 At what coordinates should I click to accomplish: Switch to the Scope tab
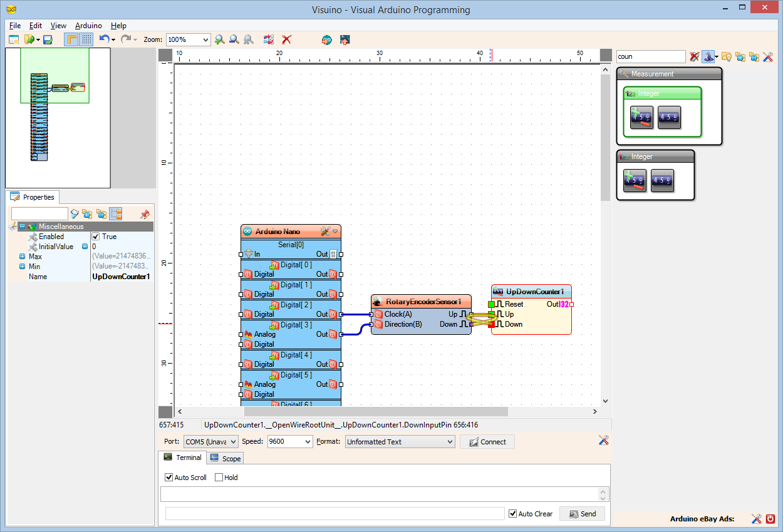(226, 458)
